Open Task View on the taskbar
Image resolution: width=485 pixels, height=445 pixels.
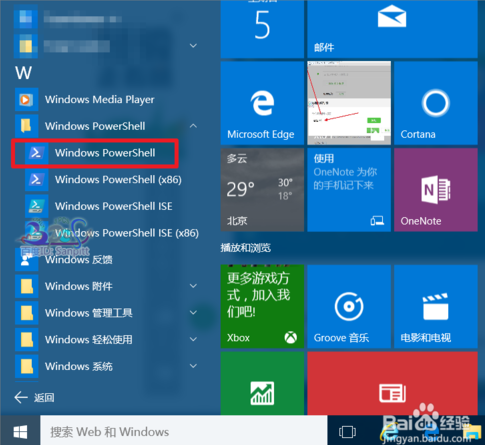[x=347, y=432]
